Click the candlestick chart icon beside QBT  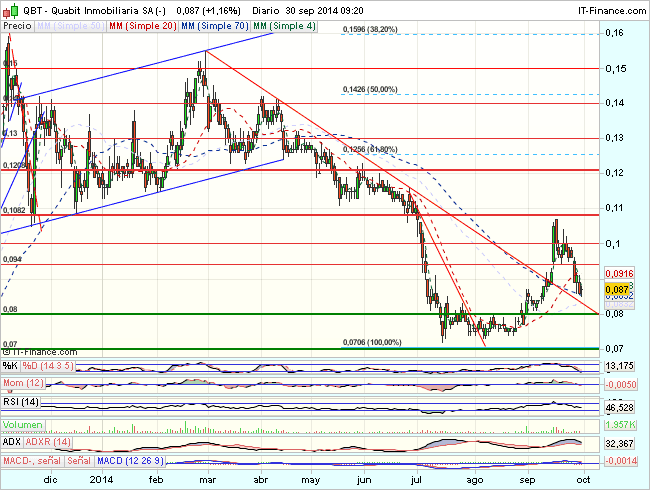tap(10, 10)
